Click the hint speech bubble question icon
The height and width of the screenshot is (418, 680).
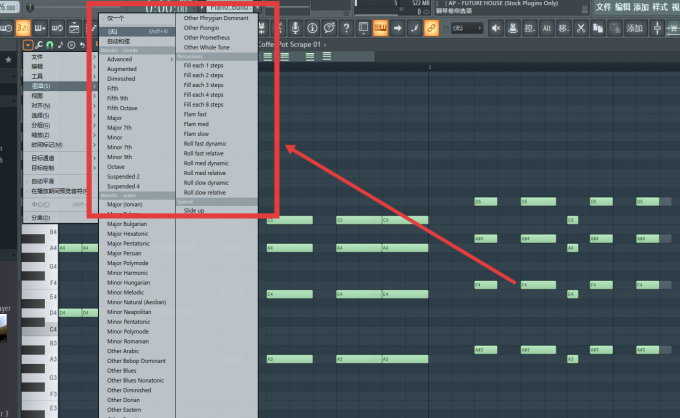coord(329,28)
